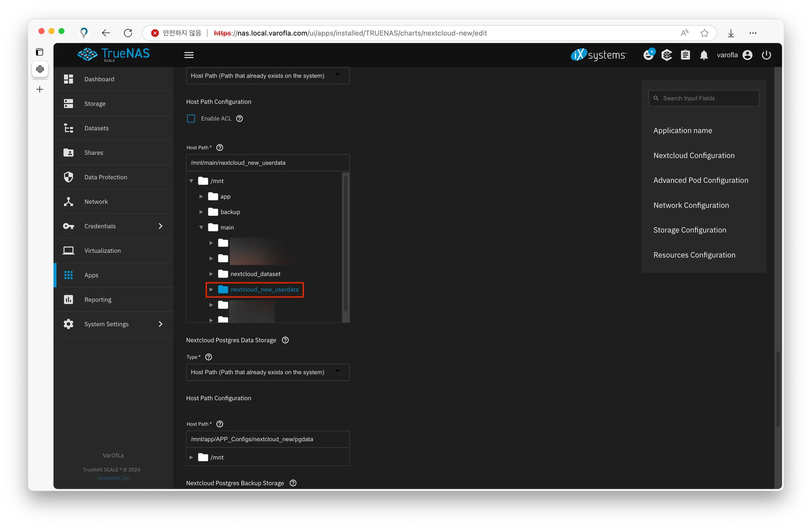Click the browser refresh icon

point(128,33)
